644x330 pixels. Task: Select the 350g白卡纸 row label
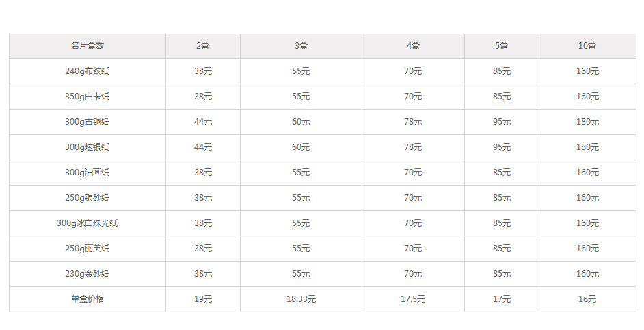[88, 97]
